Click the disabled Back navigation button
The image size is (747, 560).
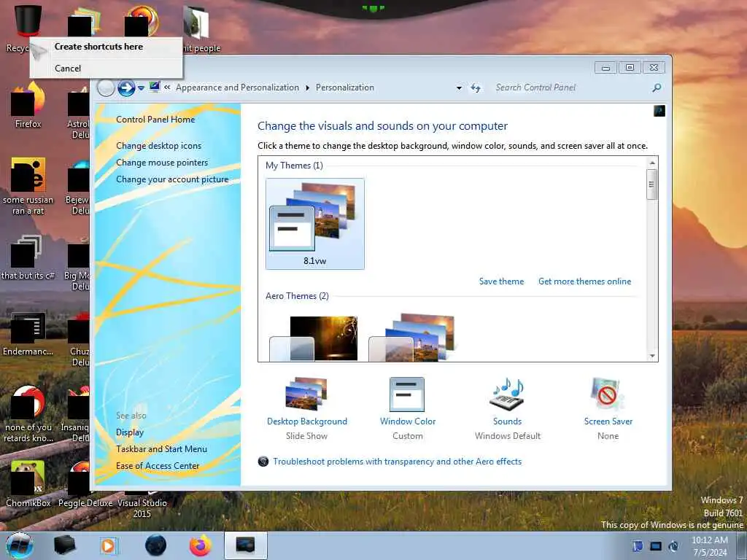pos(106,87)
